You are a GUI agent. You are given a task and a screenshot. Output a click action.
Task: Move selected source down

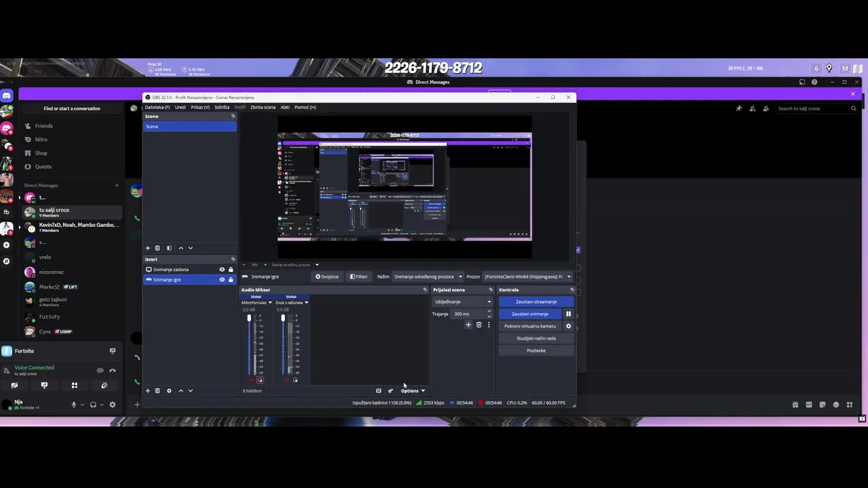191,390
